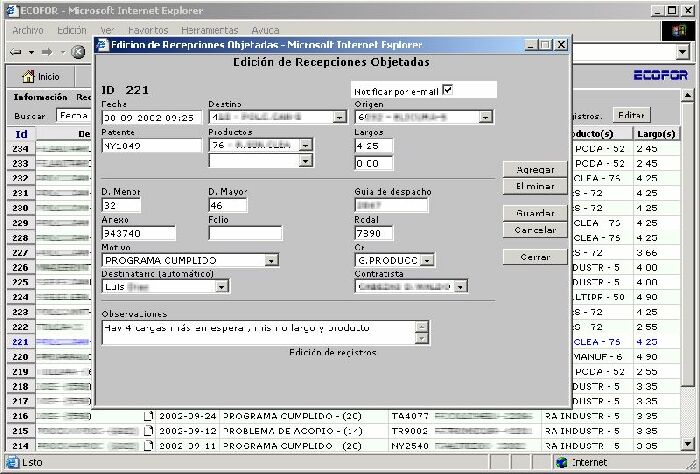
Task: Click the D. Menor input field
Action: point(122,206)
